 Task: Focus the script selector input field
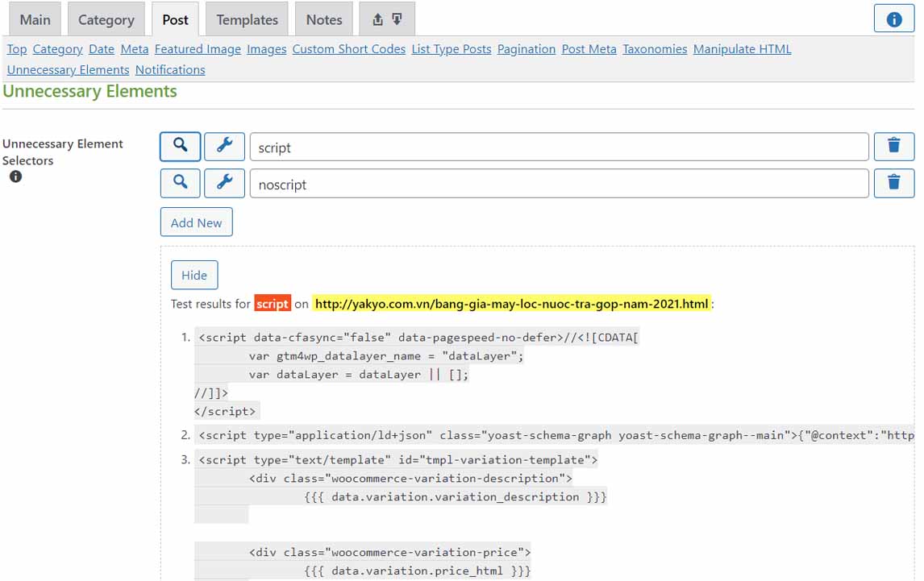point(559,147)
